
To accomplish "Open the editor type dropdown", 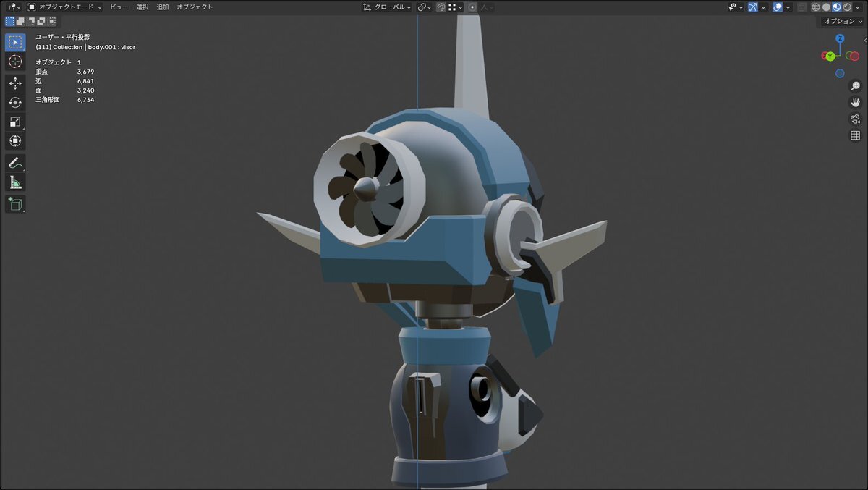I will [13, 7].
